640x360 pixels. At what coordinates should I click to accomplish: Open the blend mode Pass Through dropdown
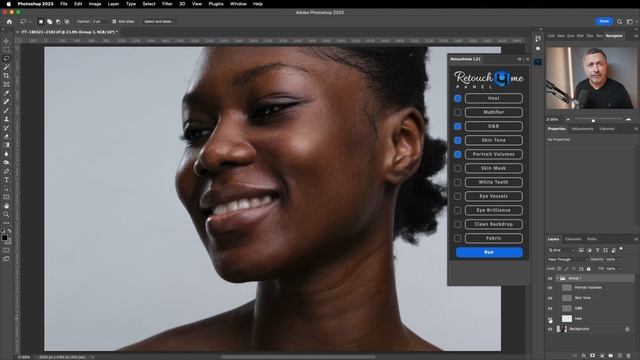pyautogui.click(x=568, y=260)
